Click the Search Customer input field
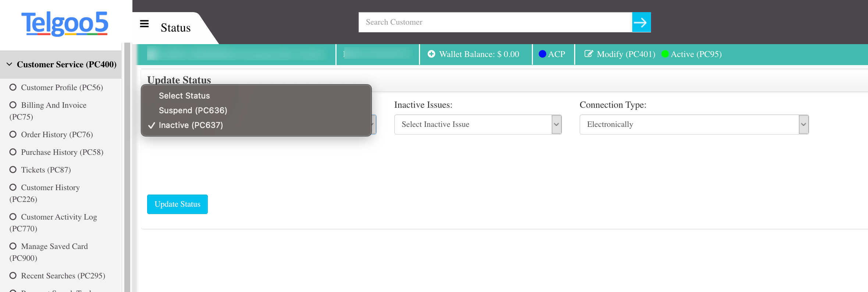This screenshot has width=868, height=292. point(495,22)
